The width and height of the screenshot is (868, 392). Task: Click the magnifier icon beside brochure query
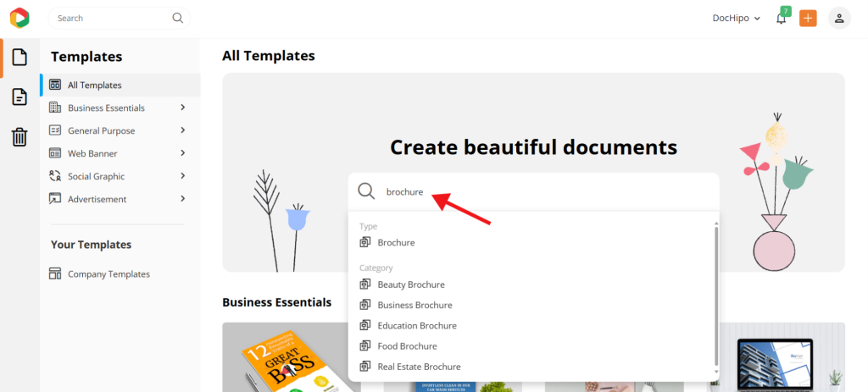pos(366,191)
